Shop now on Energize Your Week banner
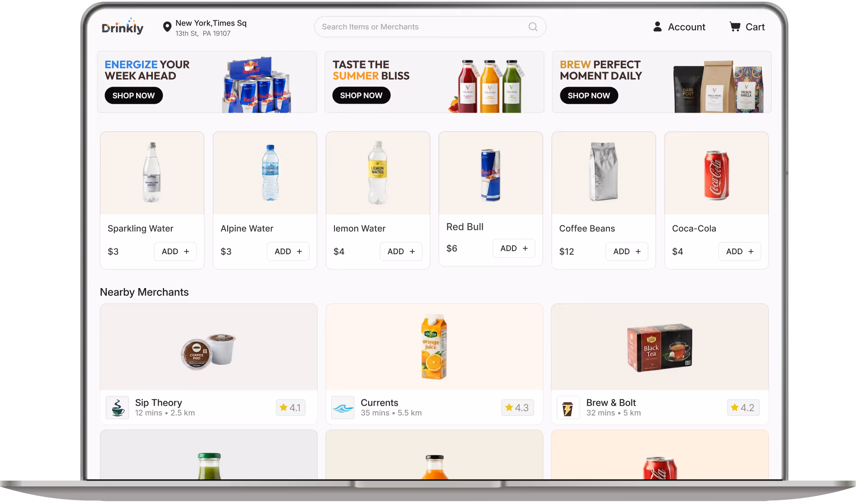The height and width of the screenshot is (504, 856). 133,96
